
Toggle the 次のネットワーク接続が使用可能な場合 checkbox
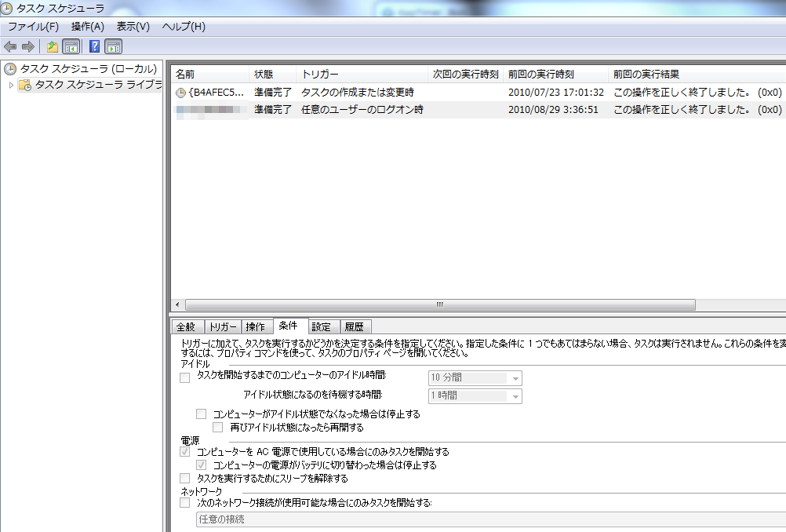coord(185,503)
